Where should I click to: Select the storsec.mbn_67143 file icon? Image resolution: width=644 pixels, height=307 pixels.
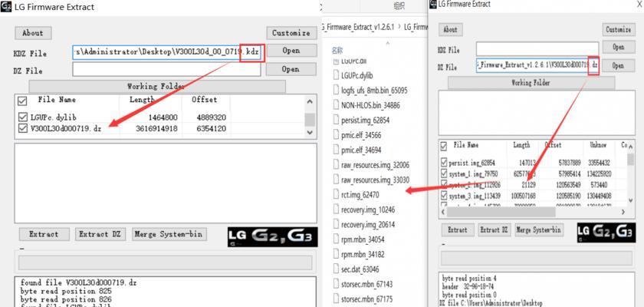coord(336,284)
